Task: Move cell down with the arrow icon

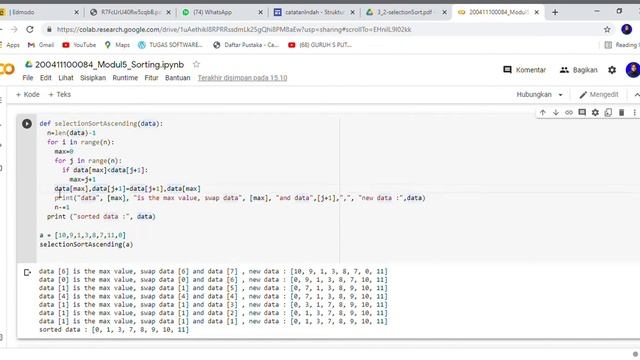Action: coord(556,113)
